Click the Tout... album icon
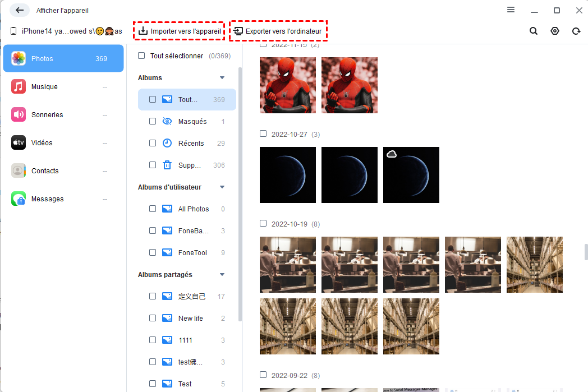Viewport: 588px width, 392px height. (167, 99)
